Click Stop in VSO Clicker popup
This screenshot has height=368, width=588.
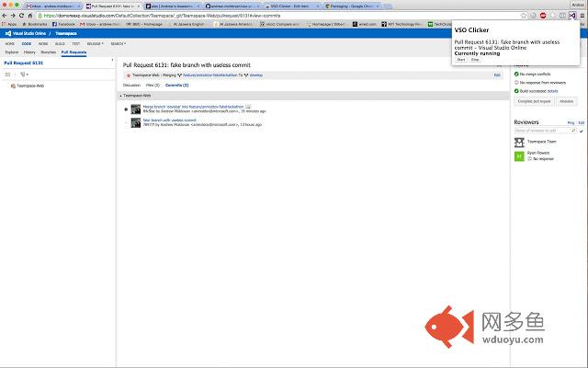[475, 60]
